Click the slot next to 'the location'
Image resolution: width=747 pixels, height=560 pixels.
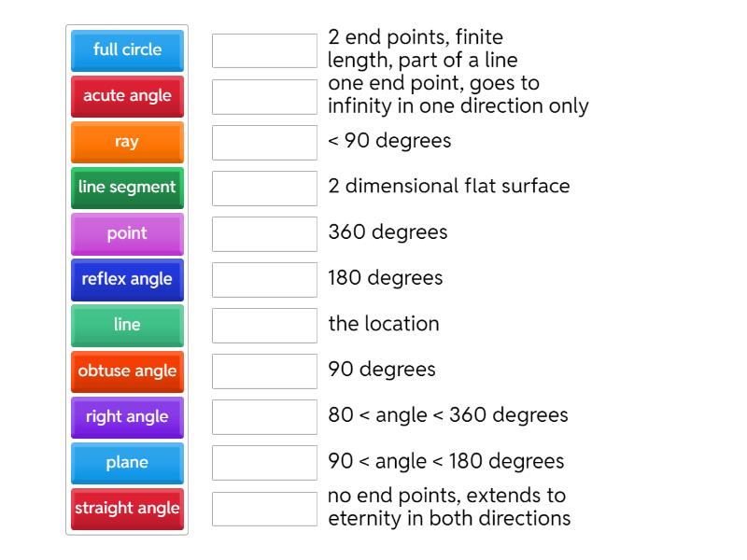[264, 325]
